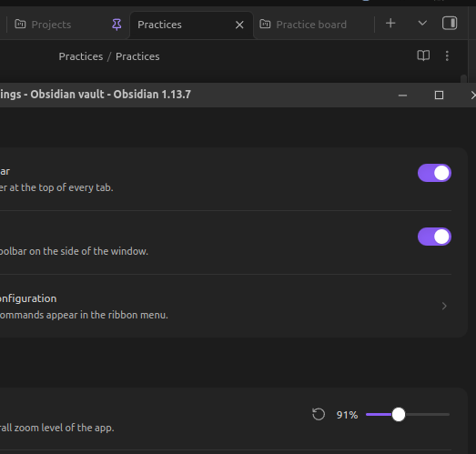
Task: Toggle the tab title bar switch off
Action: click(x=434, y=173)
